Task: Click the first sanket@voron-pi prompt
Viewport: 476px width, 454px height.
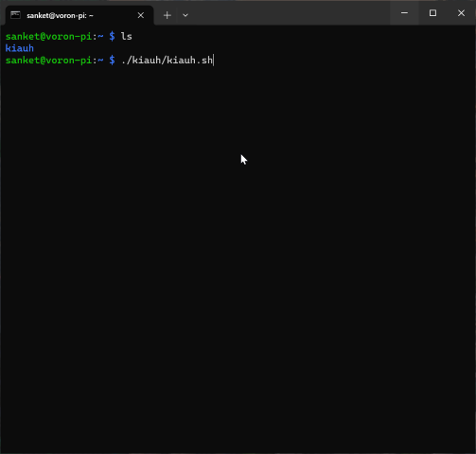Action: tap(61, 36)
